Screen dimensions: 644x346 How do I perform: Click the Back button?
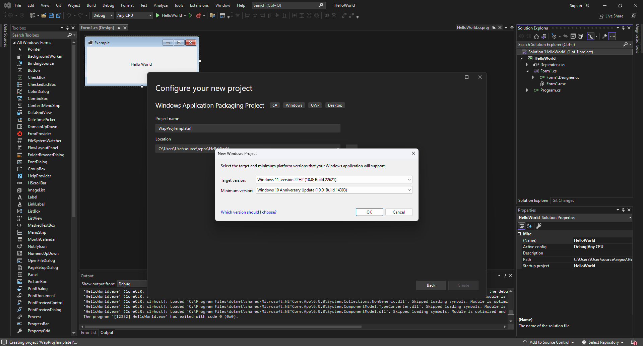[x=431, y=285]
